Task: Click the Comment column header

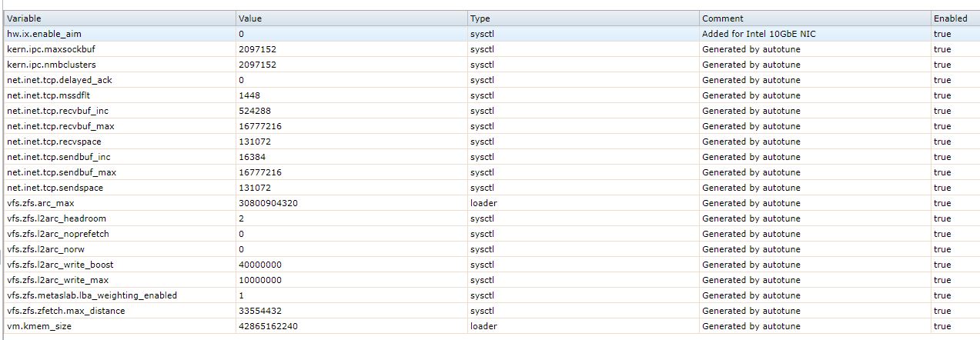Action: click(814, 18)
